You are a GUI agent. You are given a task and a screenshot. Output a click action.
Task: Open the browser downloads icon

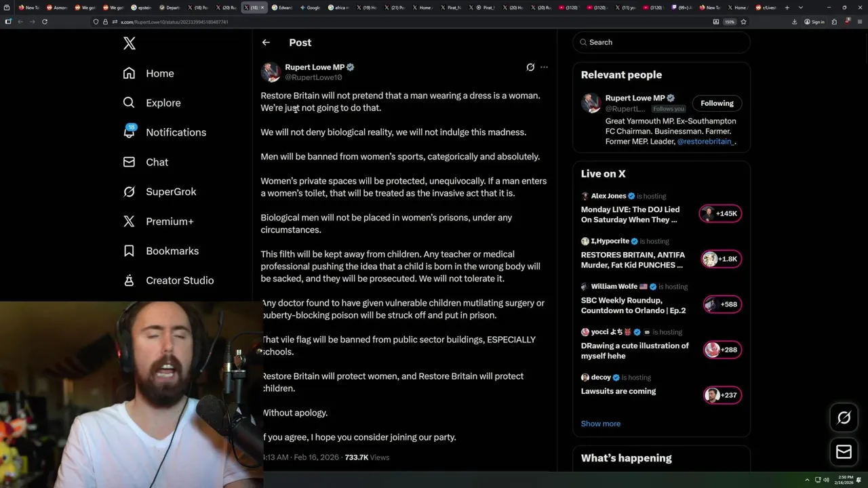(x=795, y=22)
